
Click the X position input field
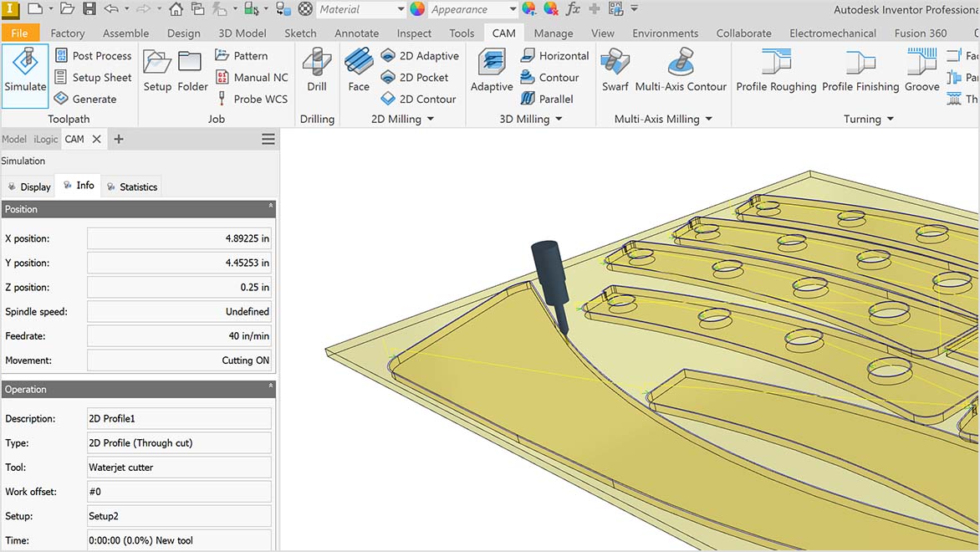pyautogui.click(x=179, y=238)
